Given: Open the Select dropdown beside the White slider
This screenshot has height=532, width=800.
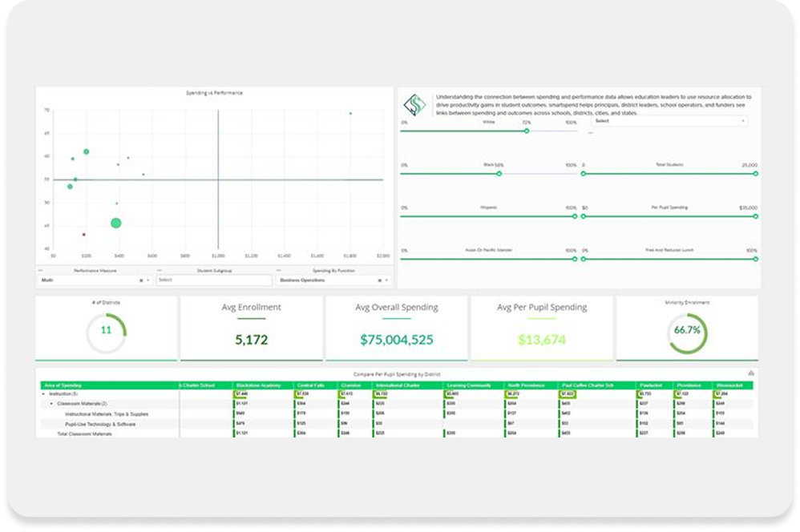Looking at the screenshot, I should (x=742, y=121).
